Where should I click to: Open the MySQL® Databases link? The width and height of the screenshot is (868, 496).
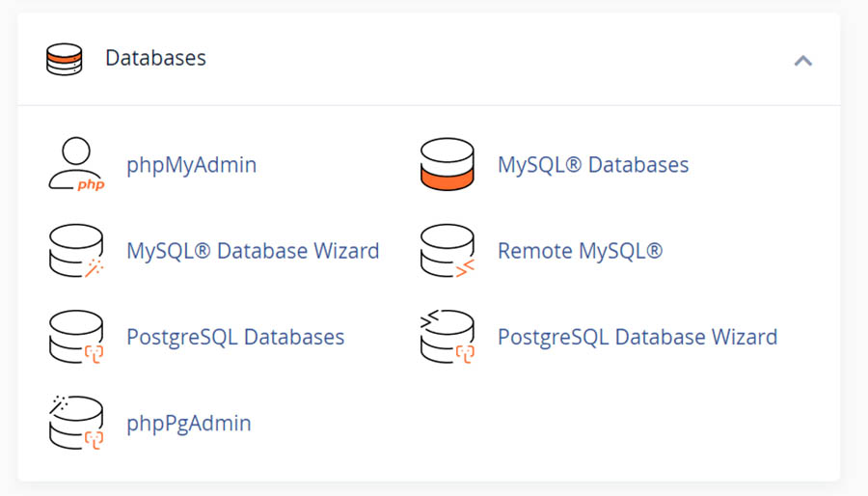pyautogui.click(x=592, y=165)
